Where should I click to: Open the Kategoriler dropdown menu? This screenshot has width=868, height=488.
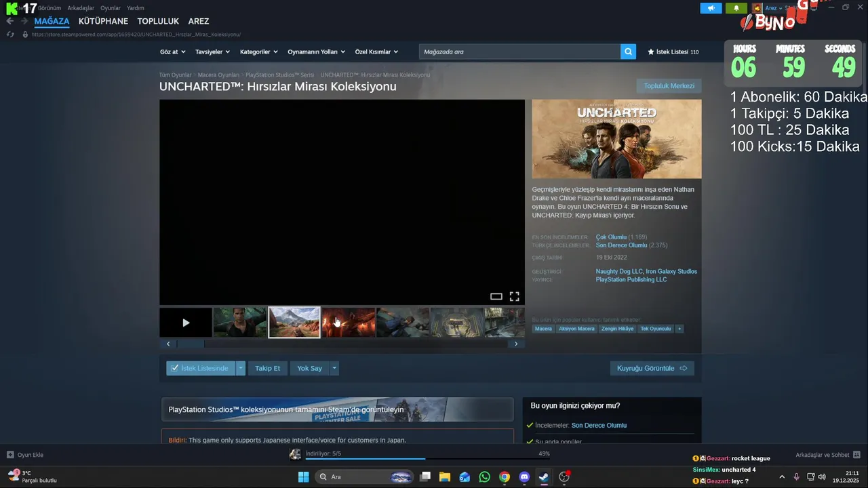259,52
